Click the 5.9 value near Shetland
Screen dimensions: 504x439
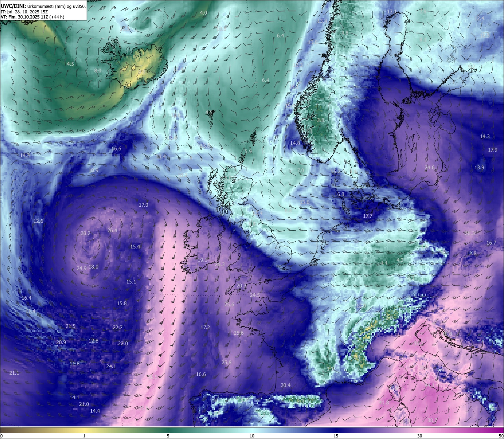tap(248, 152)
